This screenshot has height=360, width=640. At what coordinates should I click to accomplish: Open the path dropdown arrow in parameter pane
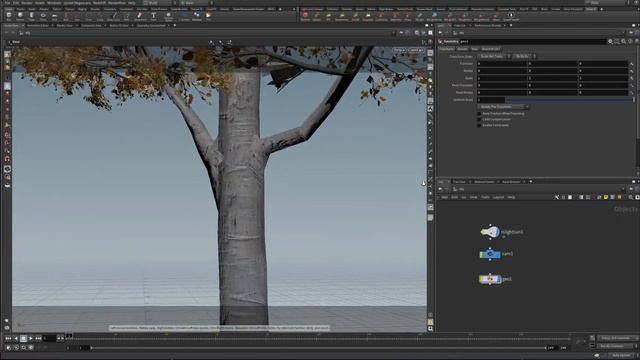623,33
